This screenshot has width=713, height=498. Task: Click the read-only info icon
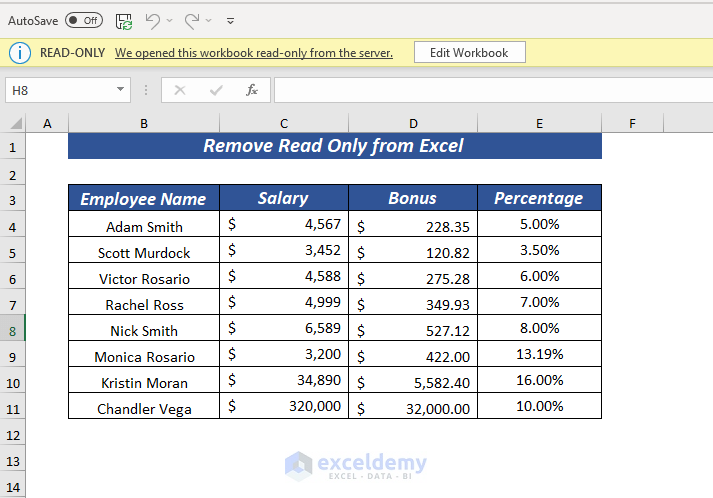(x=21, y=53)
